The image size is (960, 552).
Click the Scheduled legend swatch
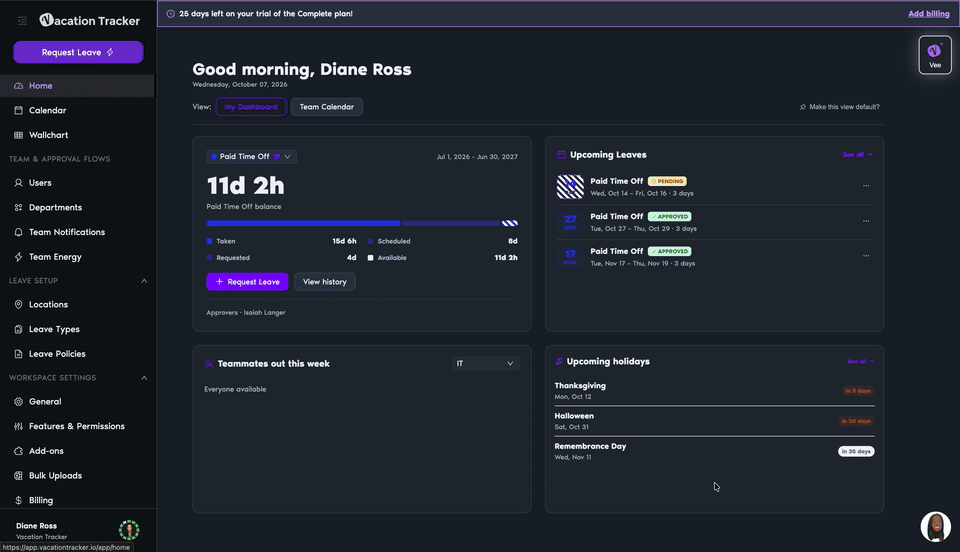pyautogui.click(x=370, y=241)
